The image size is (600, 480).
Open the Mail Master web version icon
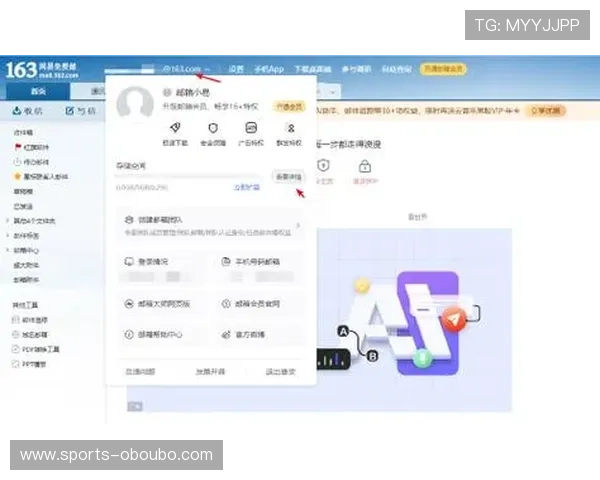pyautogui.click(x=129, y=304)
